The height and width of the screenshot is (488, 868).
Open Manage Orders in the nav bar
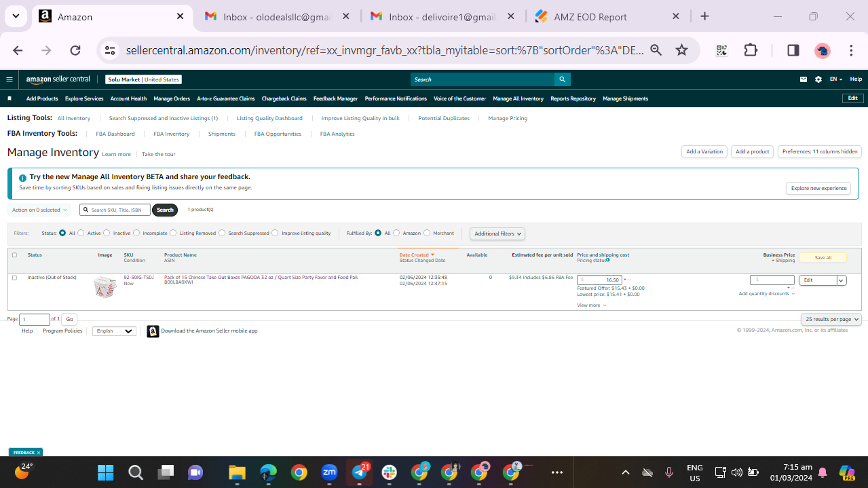172,98
